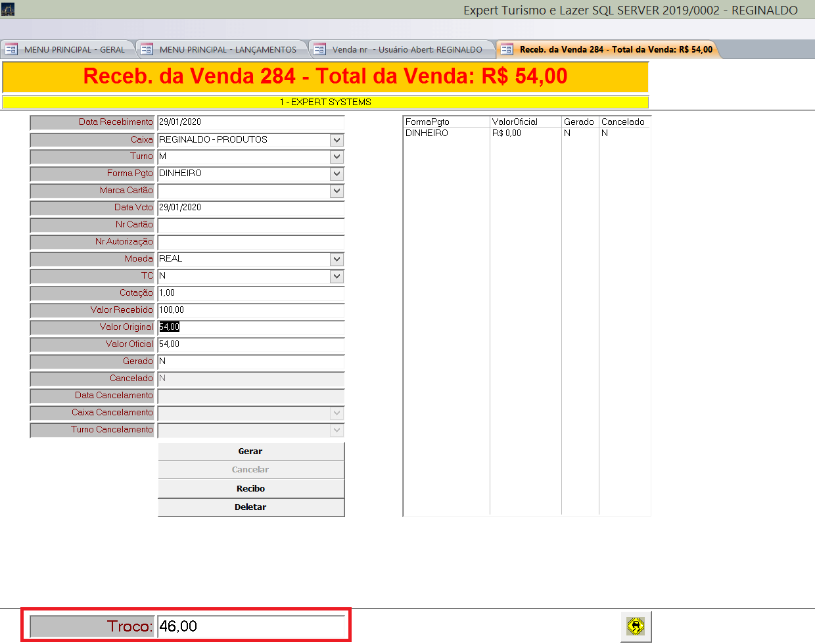Click the Recibo button
This screenshot has width=815, height=644.
[250, 489]
